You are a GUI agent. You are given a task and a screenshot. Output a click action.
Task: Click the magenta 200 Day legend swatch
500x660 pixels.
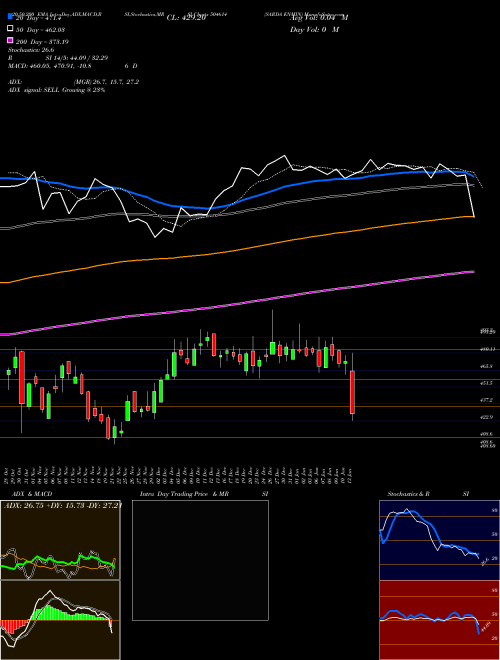click(x=10, y=40)
